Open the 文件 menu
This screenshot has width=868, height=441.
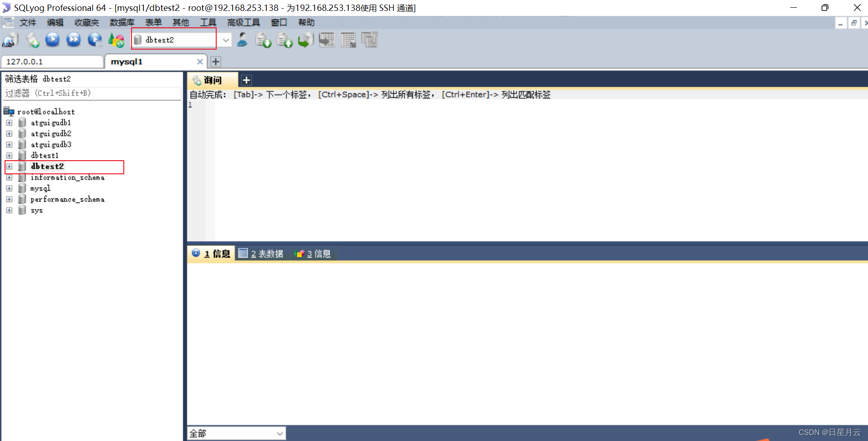click(28, 22)
